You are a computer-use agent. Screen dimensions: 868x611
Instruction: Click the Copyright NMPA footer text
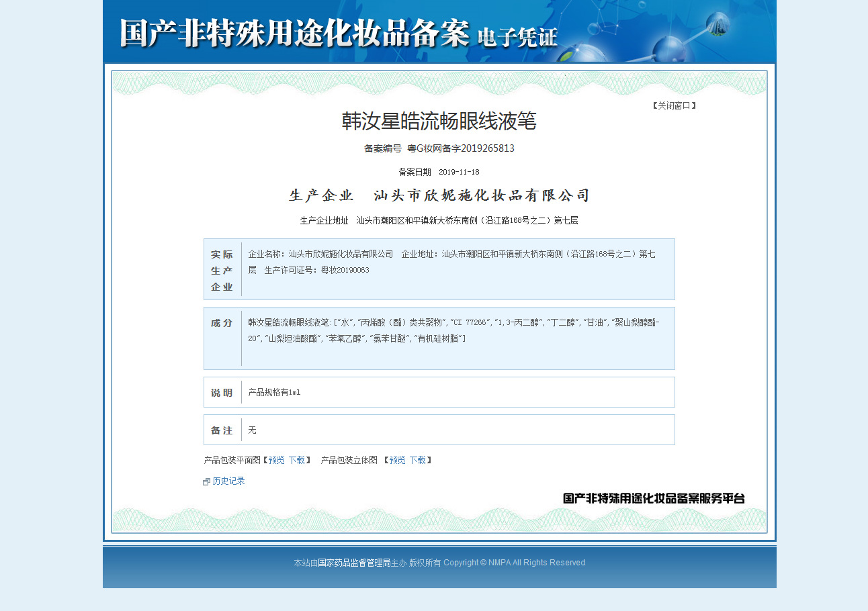(514, 563)
